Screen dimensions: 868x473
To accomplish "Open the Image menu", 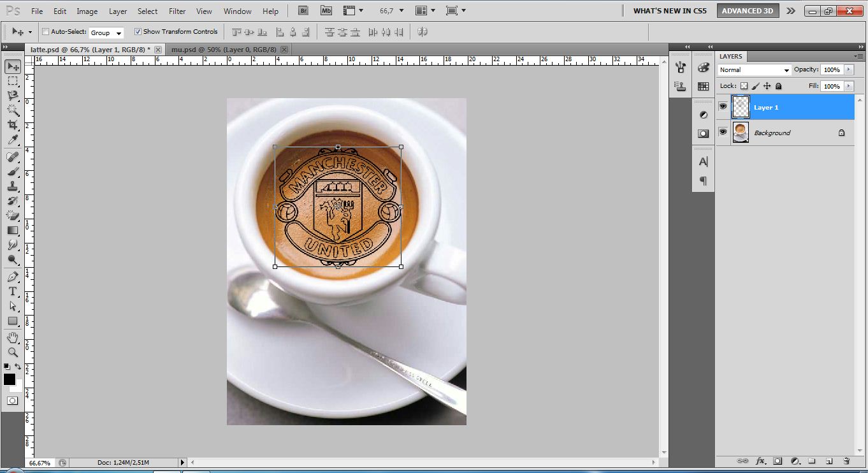I will pos(87,11).
